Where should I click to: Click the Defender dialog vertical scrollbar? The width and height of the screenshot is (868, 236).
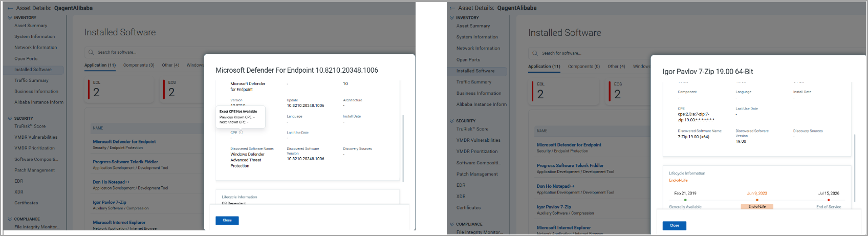click(x=403, y=148)
